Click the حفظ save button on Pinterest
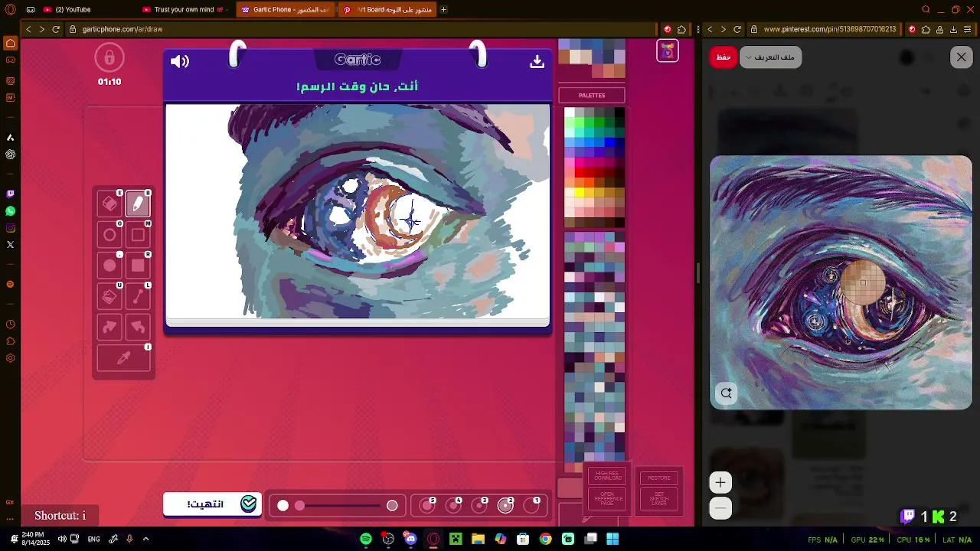 (724, 57)
